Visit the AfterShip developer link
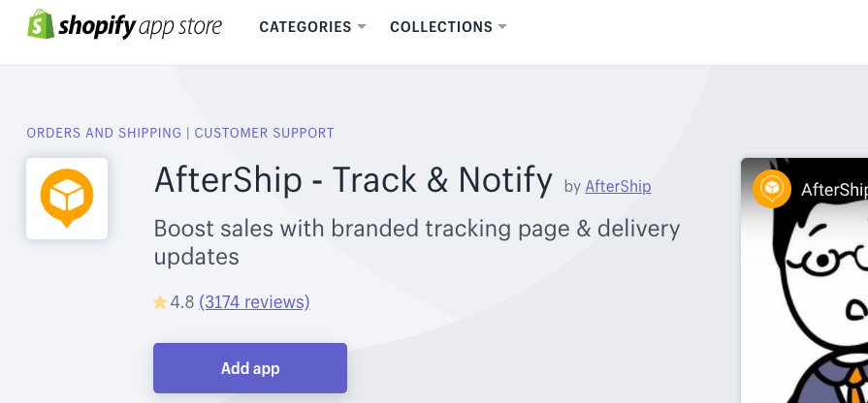The height and width of the screenshot is (403, 868). point(618,186)
